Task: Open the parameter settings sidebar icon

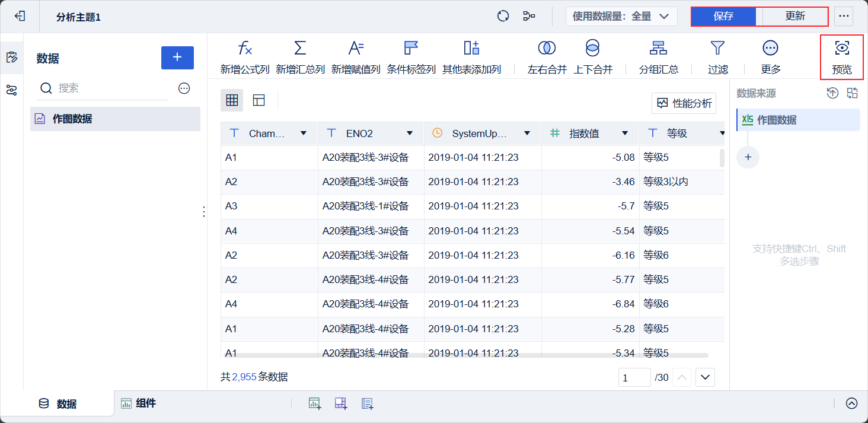Action: tap(11, 90)
